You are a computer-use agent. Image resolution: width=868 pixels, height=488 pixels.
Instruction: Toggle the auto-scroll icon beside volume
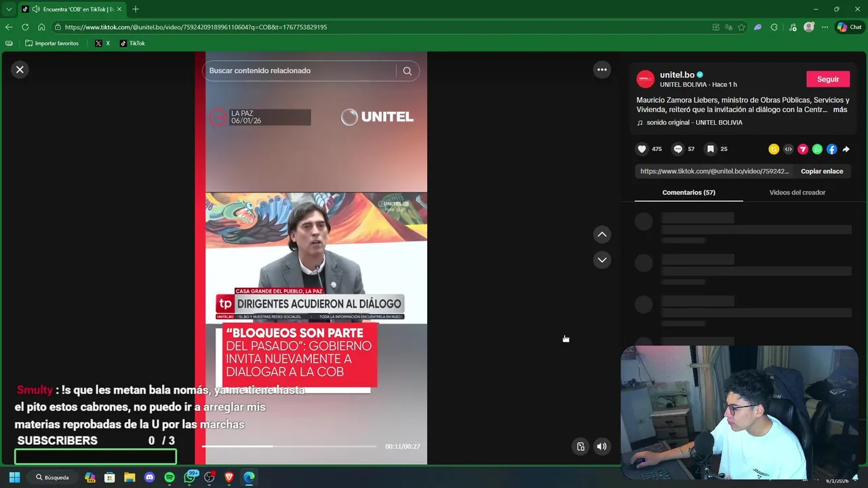[x=580, y=447]
